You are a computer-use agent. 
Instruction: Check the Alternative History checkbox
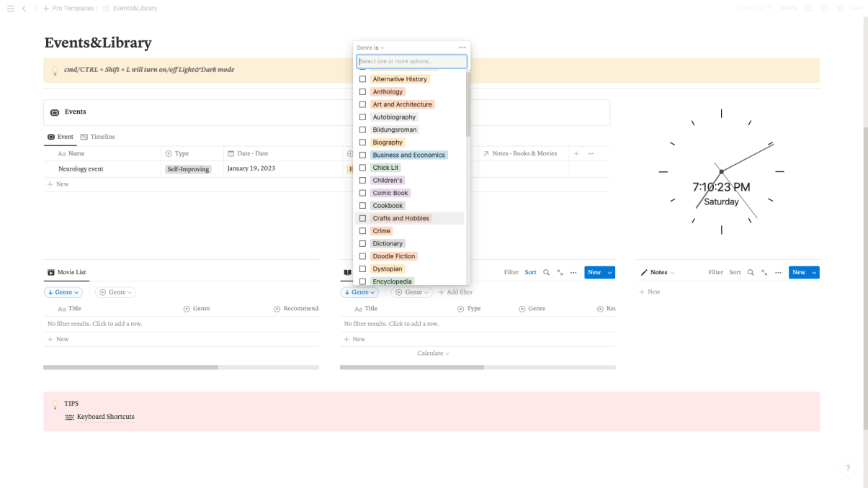(362, 79)
